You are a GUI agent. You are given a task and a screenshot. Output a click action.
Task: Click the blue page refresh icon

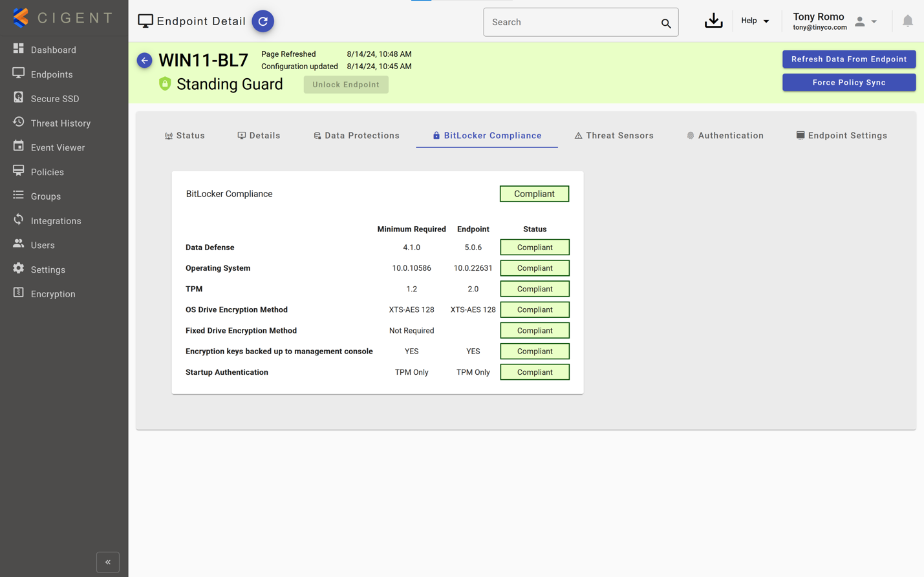[x=263, y=21]
